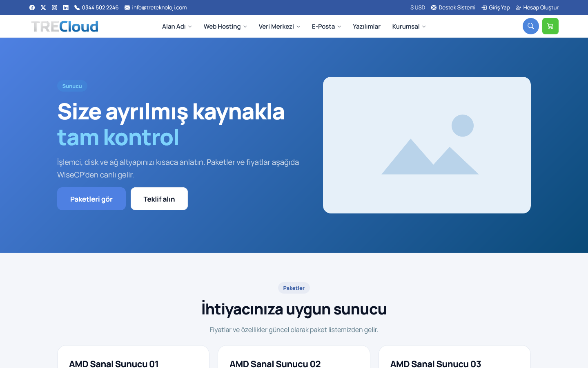Select AMD Sanal Sunucu 03 card title

(436, 364)
